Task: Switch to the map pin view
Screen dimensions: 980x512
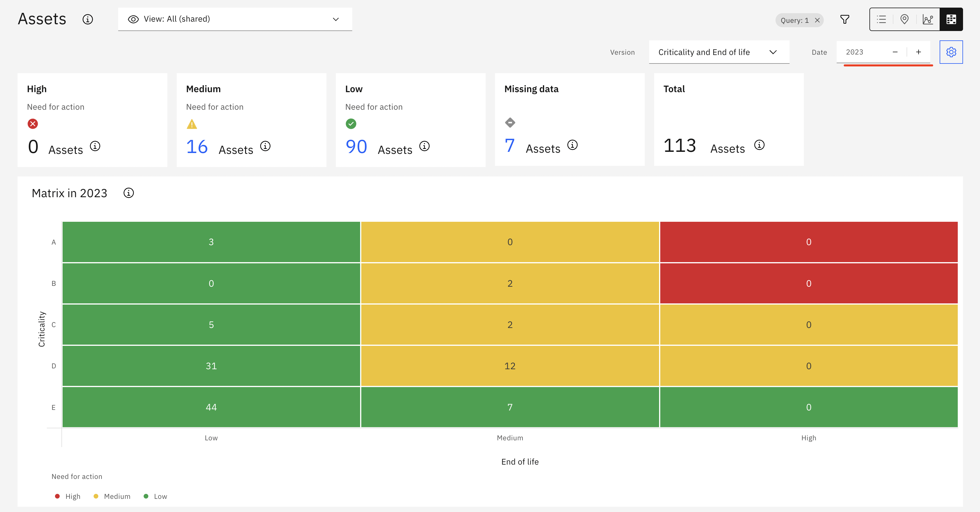Action: point(905,19)
